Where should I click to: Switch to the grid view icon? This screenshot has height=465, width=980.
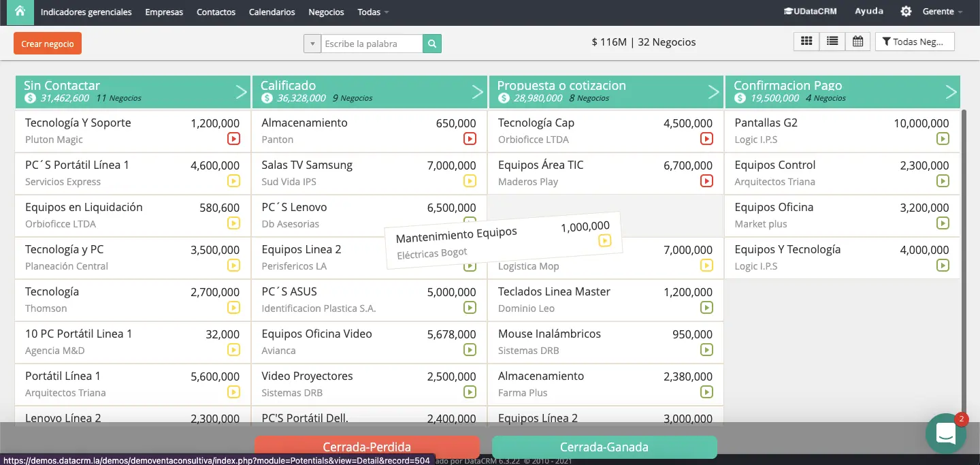(806, 41)
